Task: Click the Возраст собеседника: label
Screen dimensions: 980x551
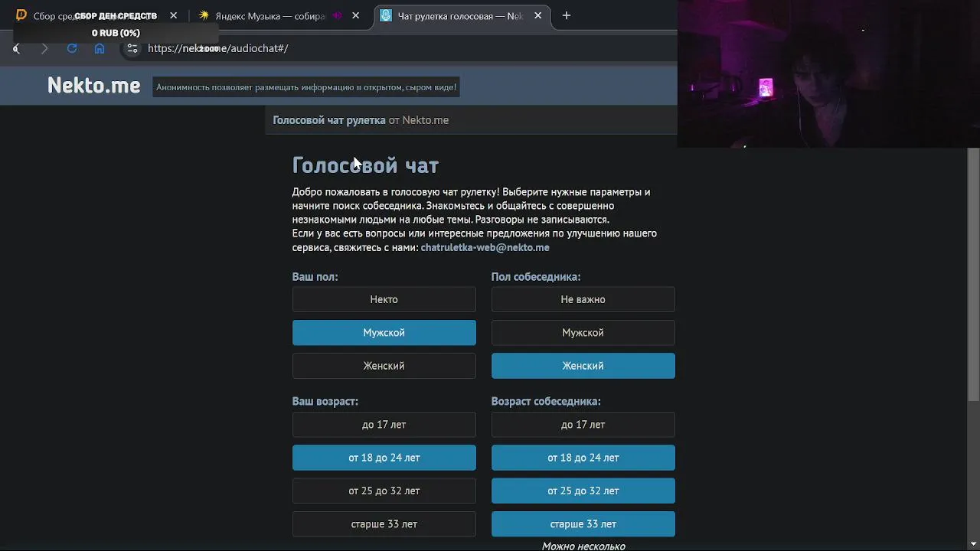Action: pos(546,402)
